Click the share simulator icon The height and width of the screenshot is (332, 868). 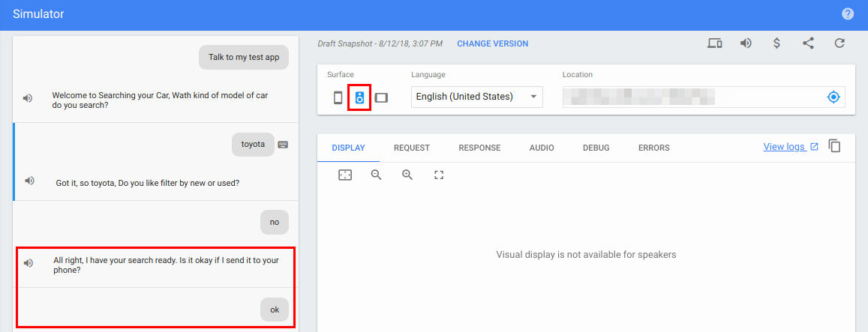(808, 43)
